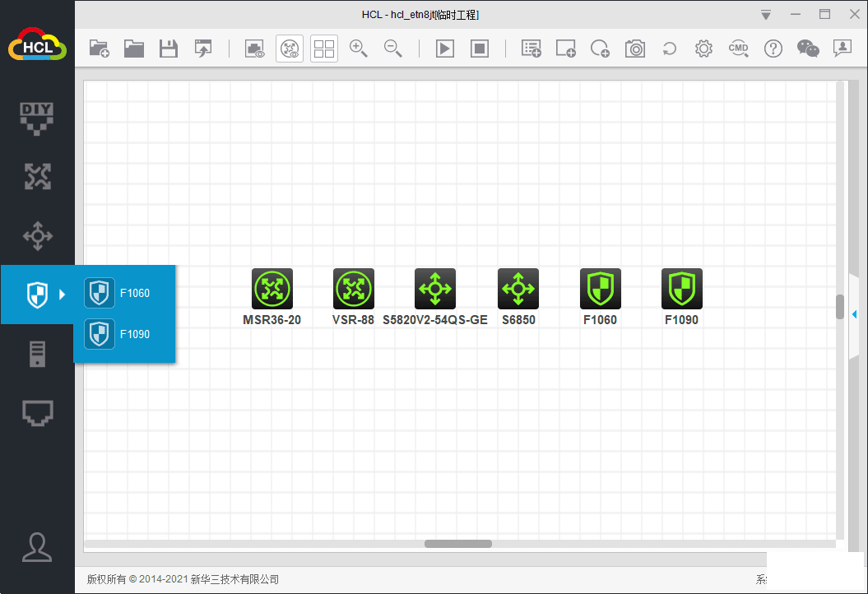868x594 pixels.
Task: Toggle show interface names
Action: [x=255, y=49]
